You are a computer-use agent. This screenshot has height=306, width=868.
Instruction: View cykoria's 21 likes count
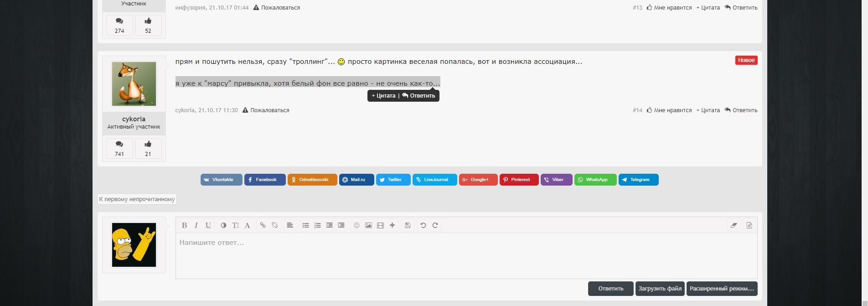point(148,148)
